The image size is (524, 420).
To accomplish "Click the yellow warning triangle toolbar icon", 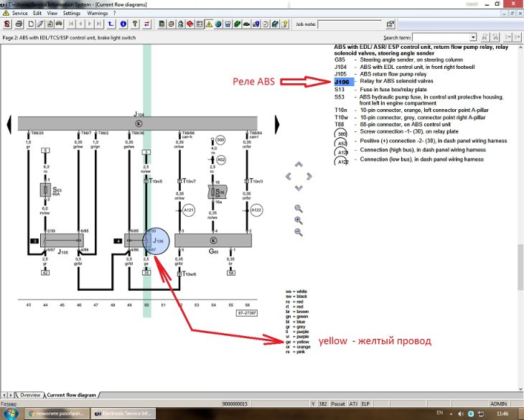I will pos(209,24).
